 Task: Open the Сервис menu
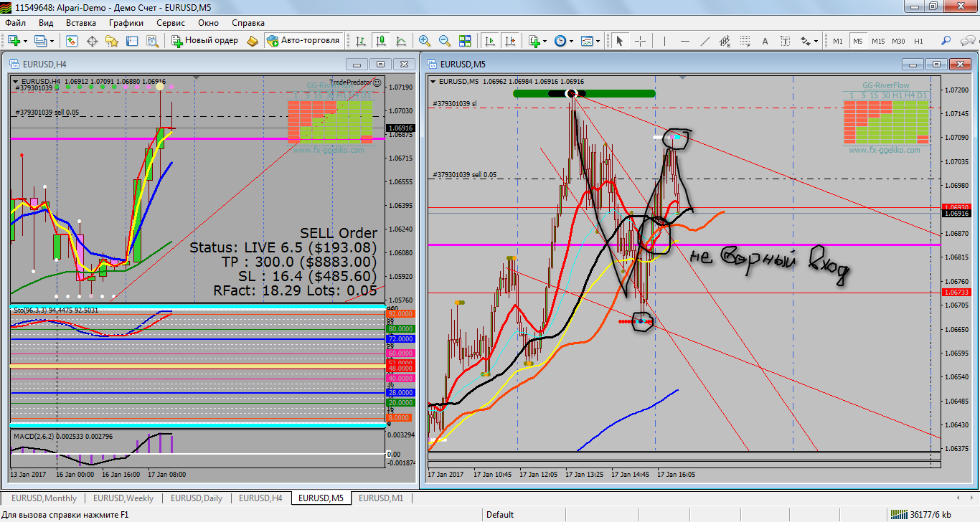[171, 22]
